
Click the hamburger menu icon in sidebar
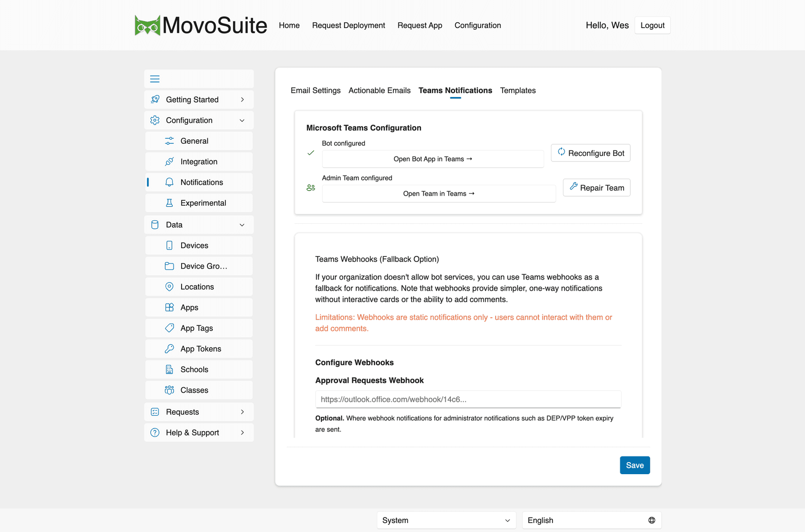pyautogui.click(x=155, y=79)
